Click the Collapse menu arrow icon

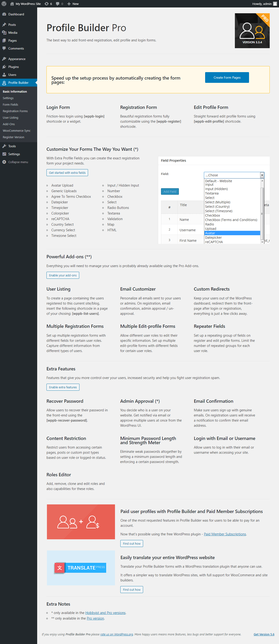[4, 162]
